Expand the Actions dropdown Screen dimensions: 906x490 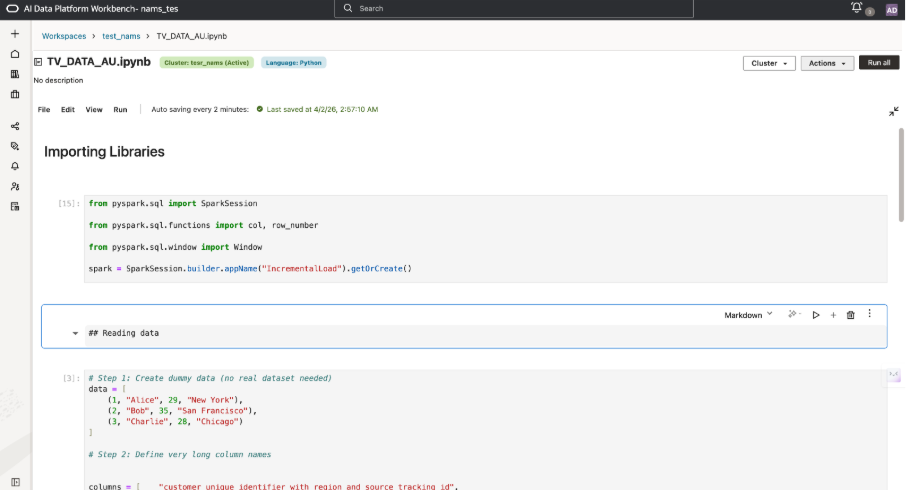827,63
